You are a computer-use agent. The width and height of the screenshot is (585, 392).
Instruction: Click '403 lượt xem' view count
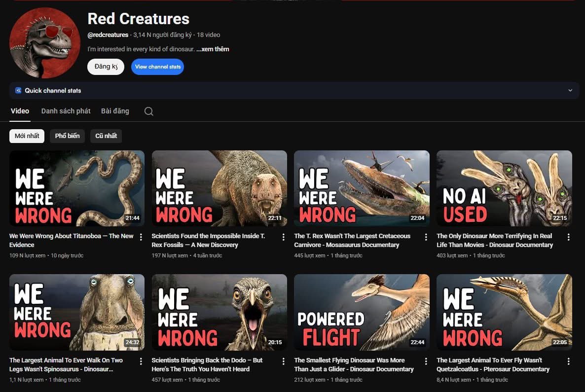tap(452, 255)
